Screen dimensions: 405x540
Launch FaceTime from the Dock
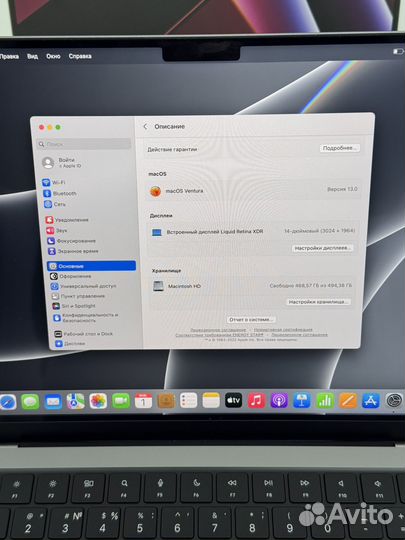point(121,401)
